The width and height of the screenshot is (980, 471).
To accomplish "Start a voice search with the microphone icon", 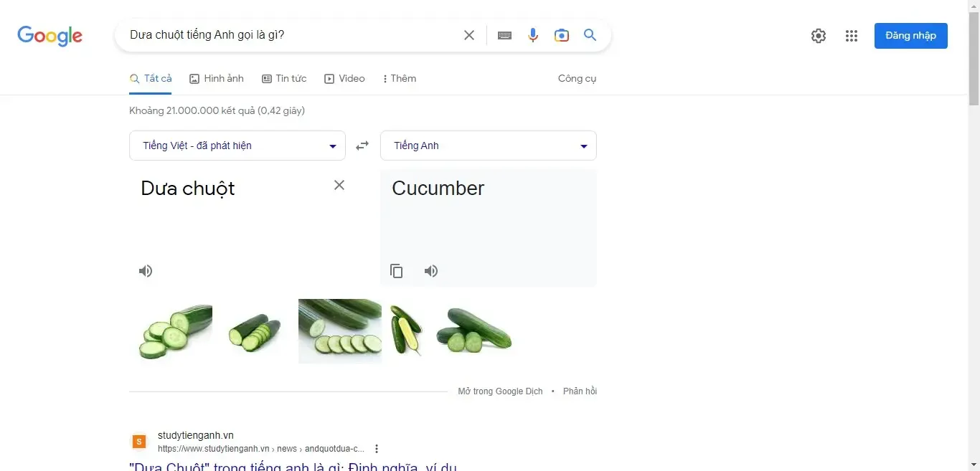I will click(x=533, y=34).
